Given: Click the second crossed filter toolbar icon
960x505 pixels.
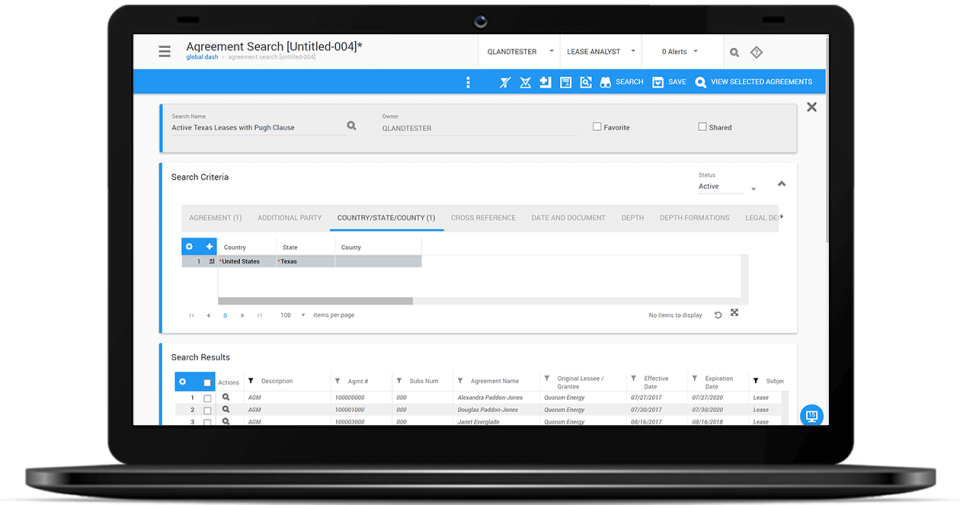Looking at the screenshot, I should [525, 82].
